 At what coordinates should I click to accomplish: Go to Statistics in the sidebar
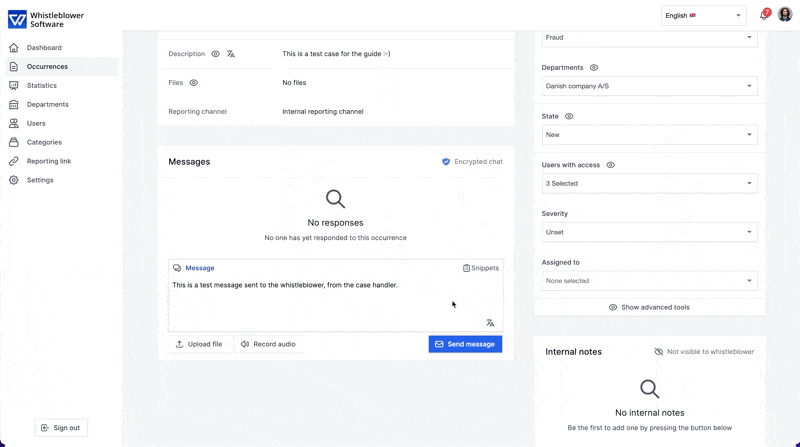(42, 86)
